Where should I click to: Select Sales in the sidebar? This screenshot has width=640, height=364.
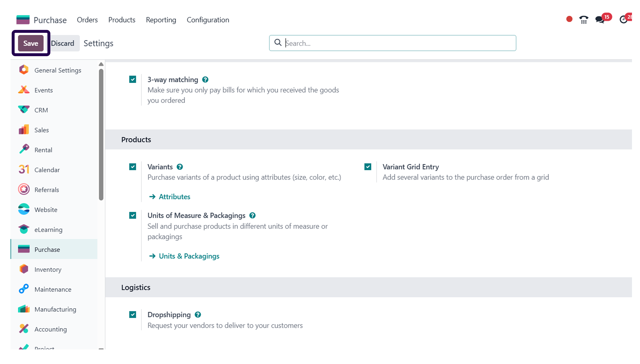54,130
